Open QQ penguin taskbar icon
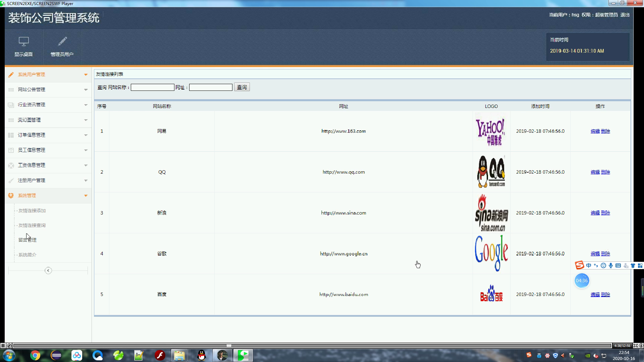 (x=202, y=355)
